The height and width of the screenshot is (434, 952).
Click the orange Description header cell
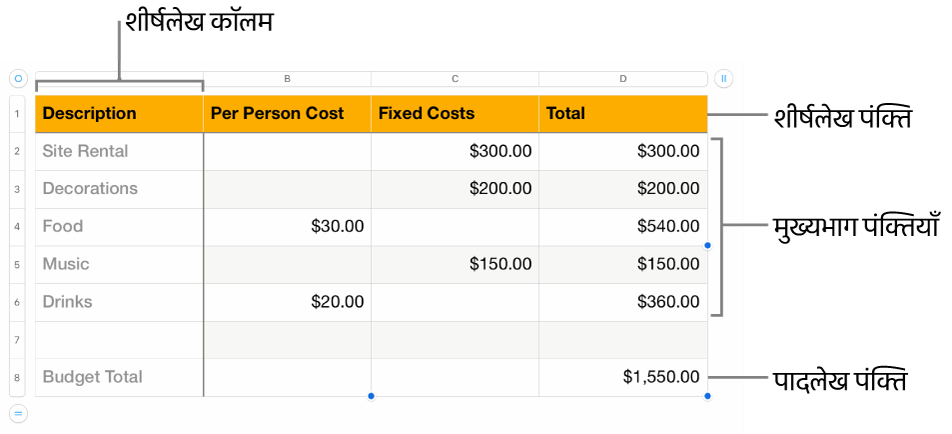tap(119, 114)
